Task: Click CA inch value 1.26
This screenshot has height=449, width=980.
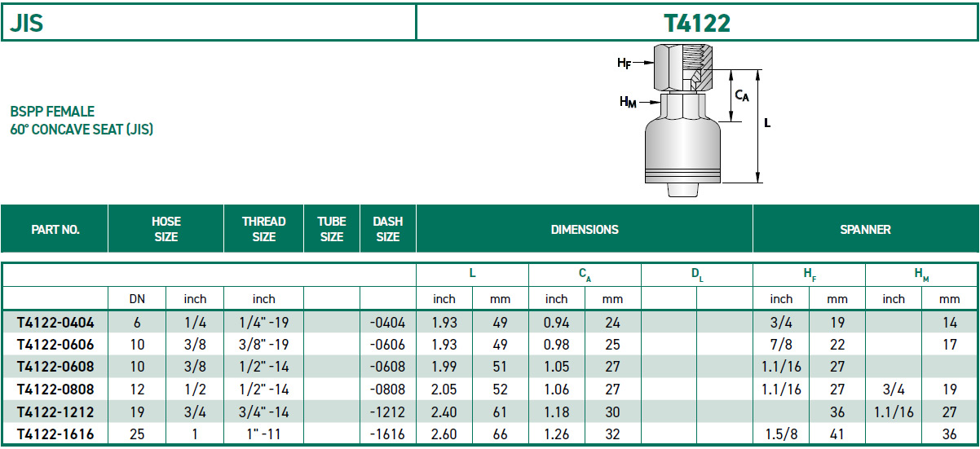Action: click(x=557, y=434)
